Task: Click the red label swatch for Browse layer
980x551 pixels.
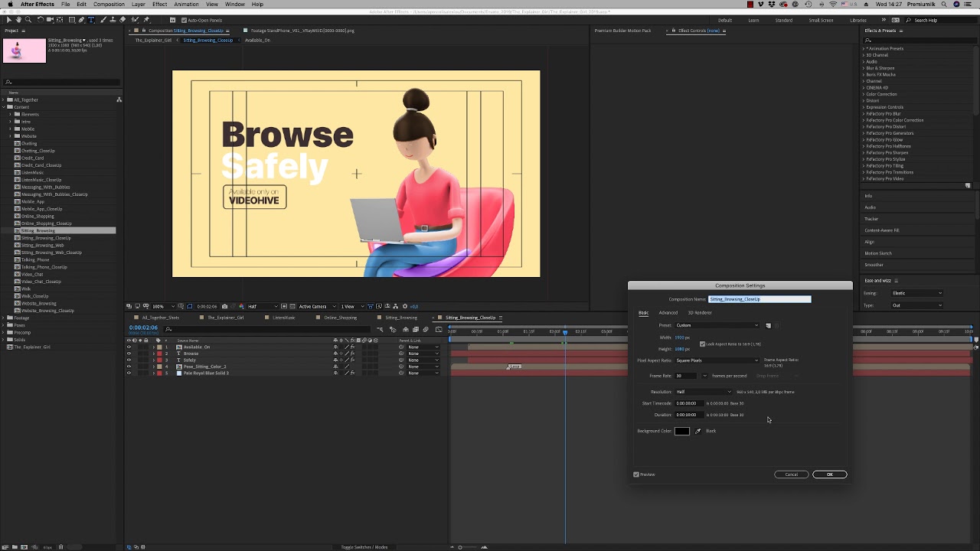Action: point(159,354)
